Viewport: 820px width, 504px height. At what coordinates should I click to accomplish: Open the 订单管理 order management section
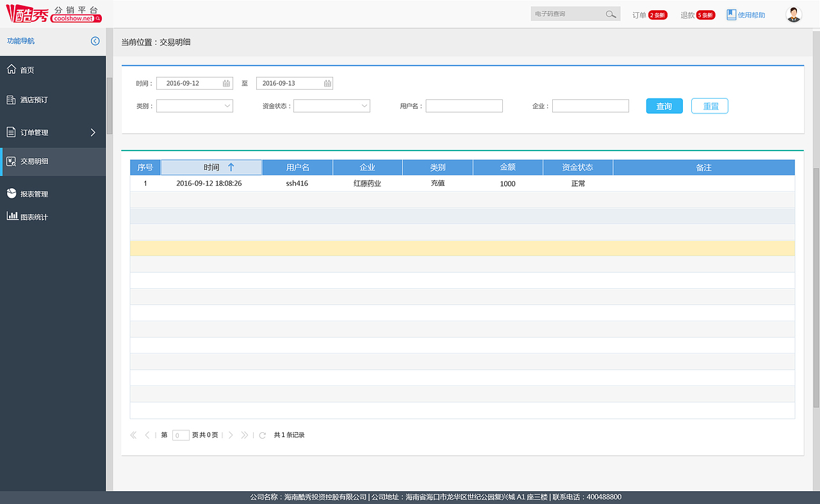[x=10, y=132]
